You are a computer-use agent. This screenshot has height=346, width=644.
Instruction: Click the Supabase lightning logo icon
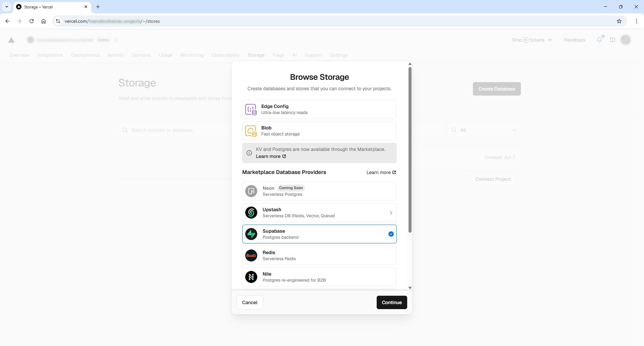(x=251, y=234)
